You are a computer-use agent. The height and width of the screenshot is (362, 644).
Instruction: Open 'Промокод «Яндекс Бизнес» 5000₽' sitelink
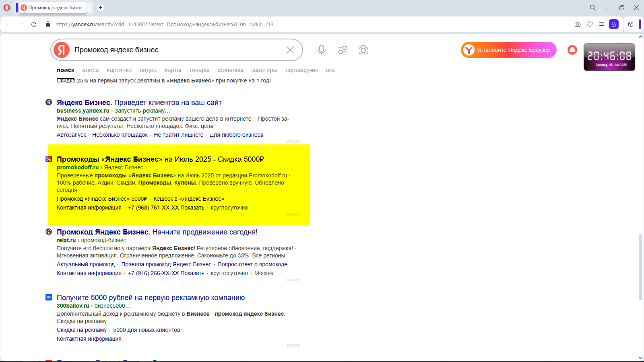[102, 199]
